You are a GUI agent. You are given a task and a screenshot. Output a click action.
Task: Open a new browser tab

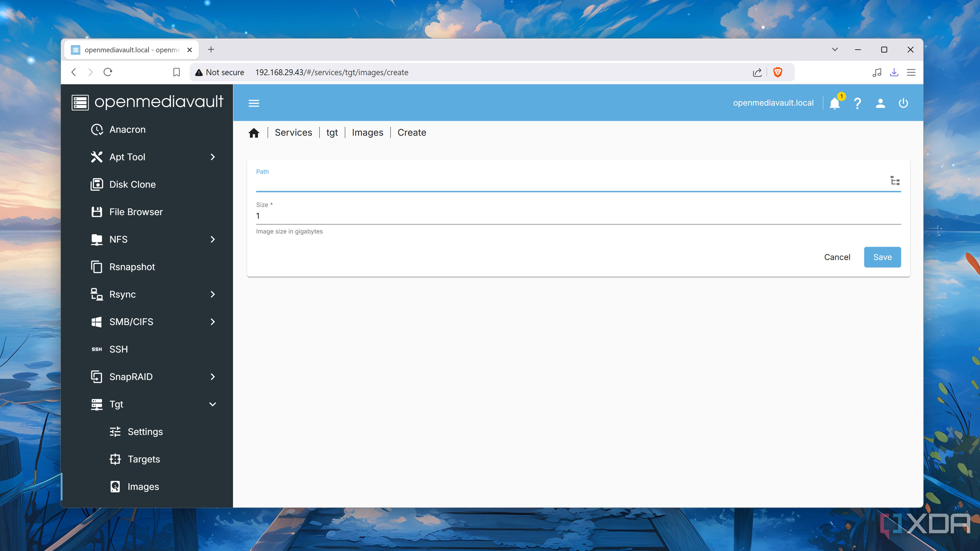click(211, 49)
